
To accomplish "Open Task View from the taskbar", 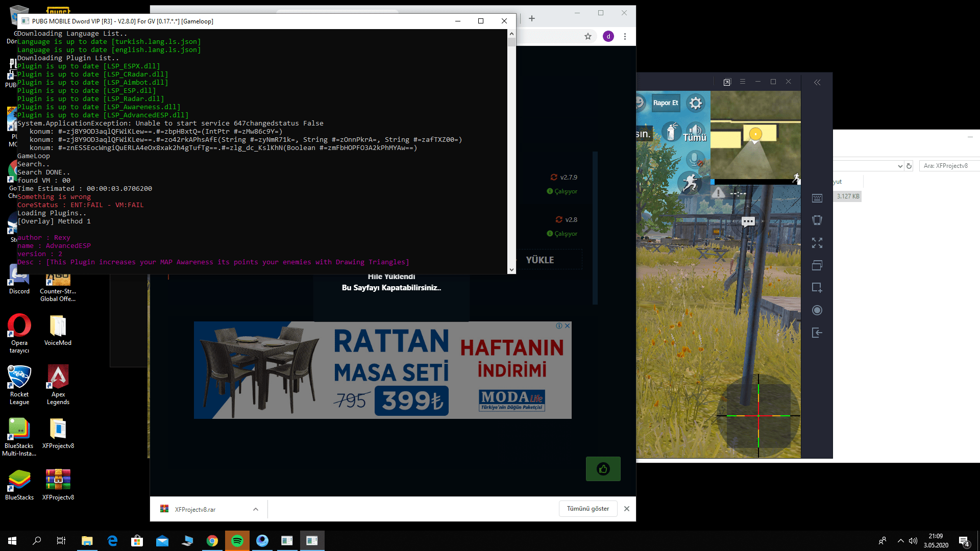I will (x=61, y=541).
